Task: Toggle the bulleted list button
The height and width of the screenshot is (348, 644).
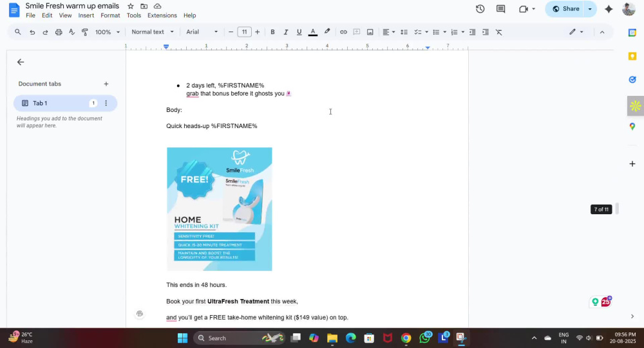Action: (436, 32)
